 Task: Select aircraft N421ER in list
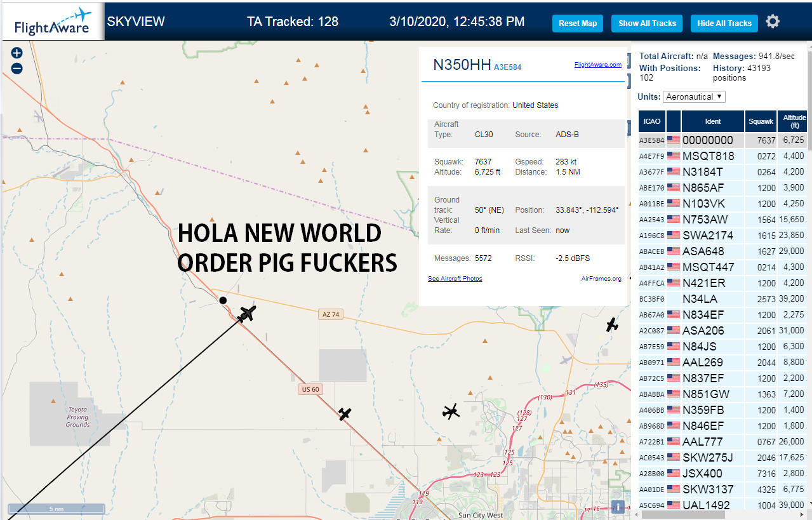point(722,283)
